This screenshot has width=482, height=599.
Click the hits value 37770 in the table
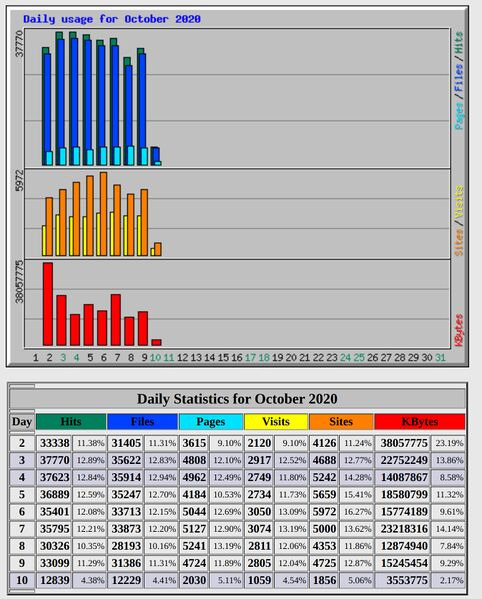point(54,460)
